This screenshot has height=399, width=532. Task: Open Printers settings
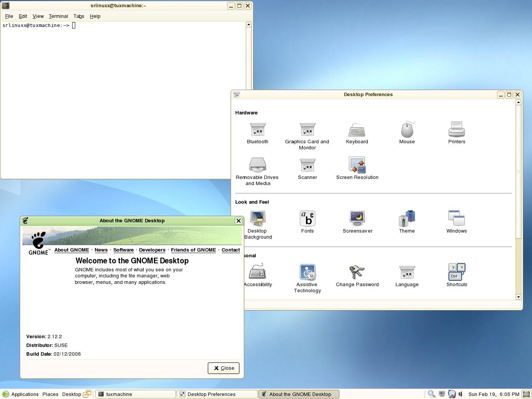point(456,133)
